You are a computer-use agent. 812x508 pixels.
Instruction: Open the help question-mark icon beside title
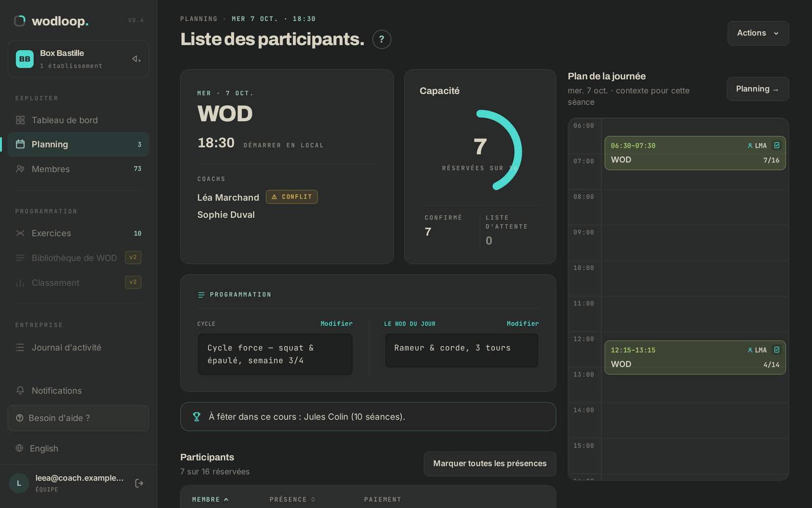[x=382, y=39]
